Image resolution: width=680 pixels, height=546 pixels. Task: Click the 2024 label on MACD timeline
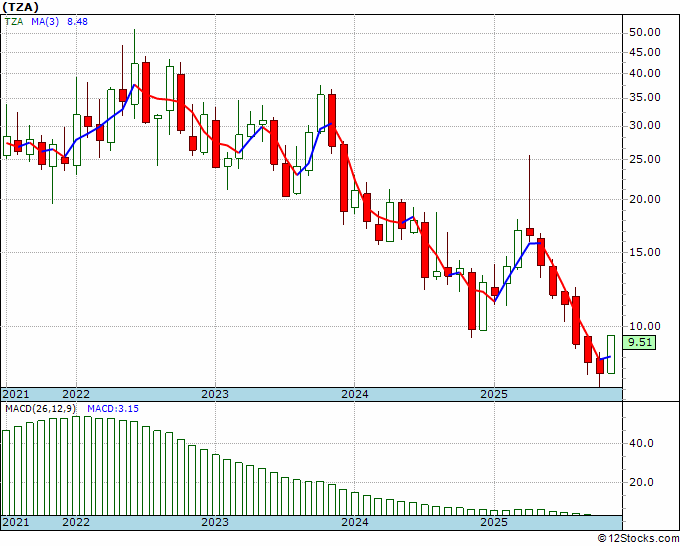point(355,522)
